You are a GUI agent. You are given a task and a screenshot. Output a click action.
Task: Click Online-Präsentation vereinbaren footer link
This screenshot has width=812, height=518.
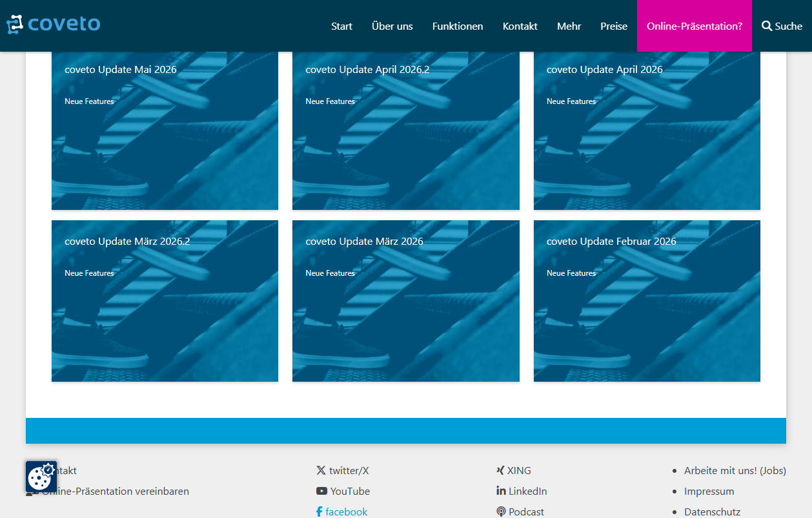coord(115,491)
